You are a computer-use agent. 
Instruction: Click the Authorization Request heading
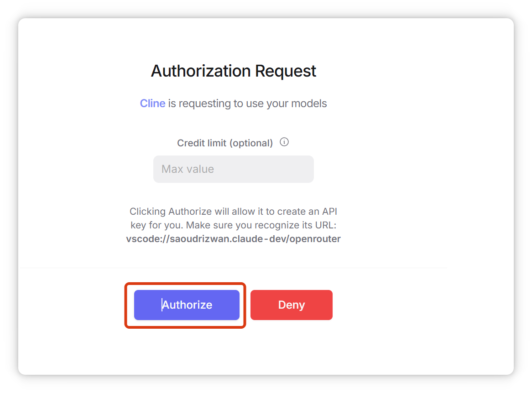233,71
